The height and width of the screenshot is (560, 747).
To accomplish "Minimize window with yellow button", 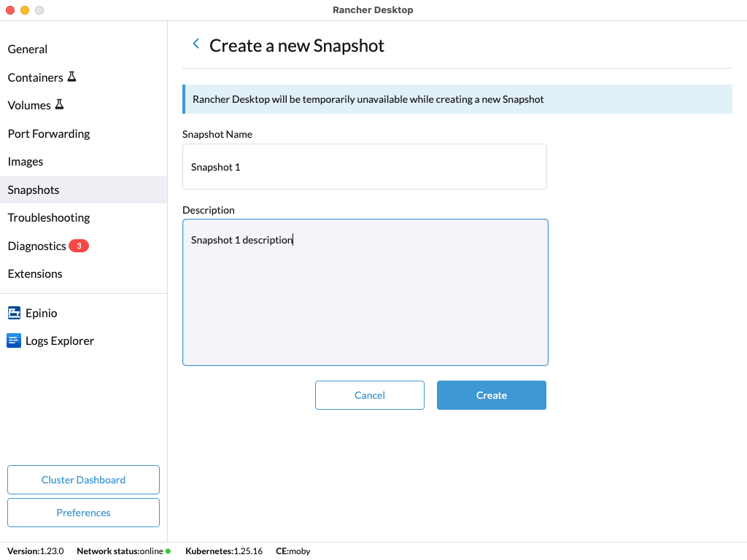I will (x=25, y=10).
